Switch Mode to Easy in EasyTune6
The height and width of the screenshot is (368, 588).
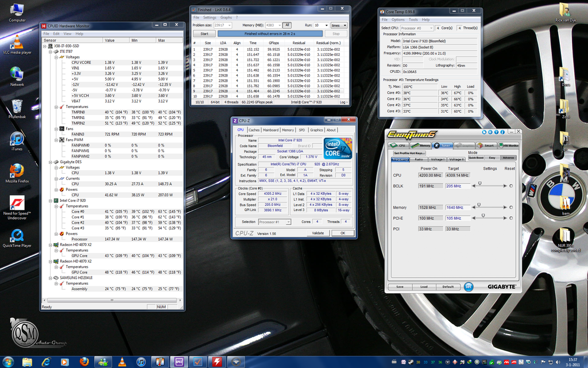pos(493,158)
